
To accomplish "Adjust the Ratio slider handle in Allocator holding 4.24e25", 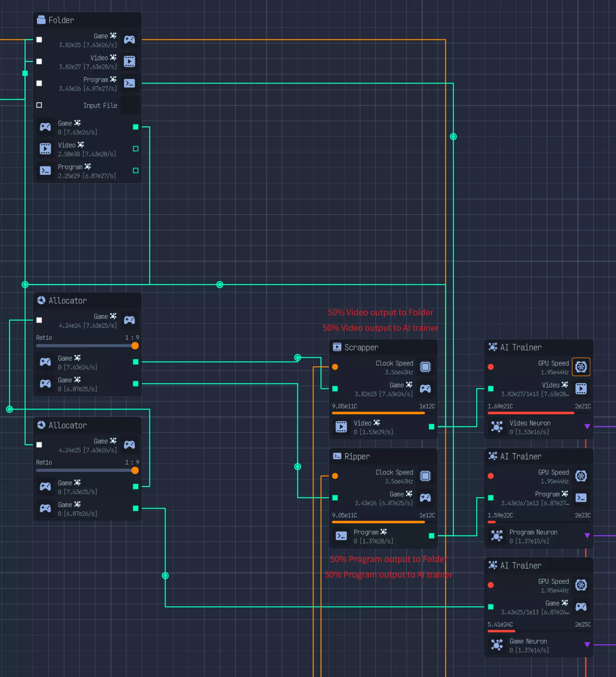I will (135, 471).
